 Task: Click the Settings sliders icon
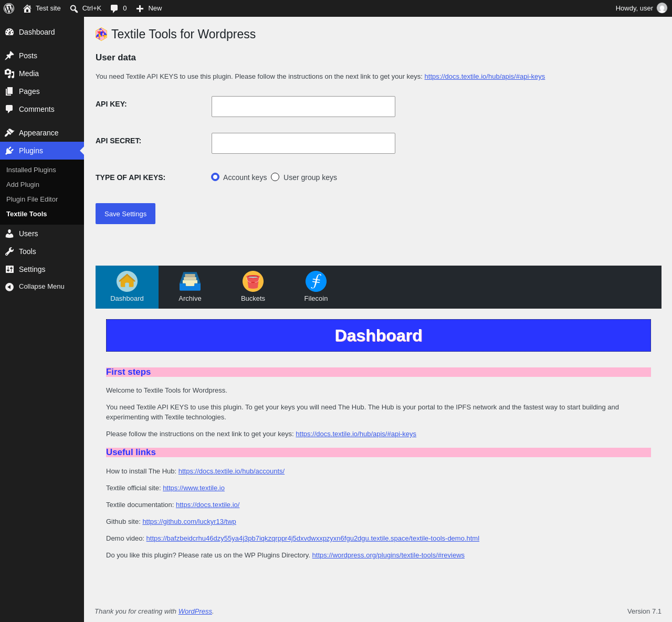pyautogui.click(x=9, y=269)
